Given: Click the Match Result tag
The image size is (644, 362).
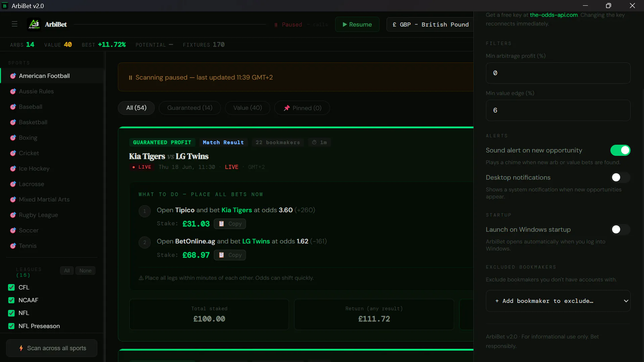Looking at the screenshot, I should (223, 142).
